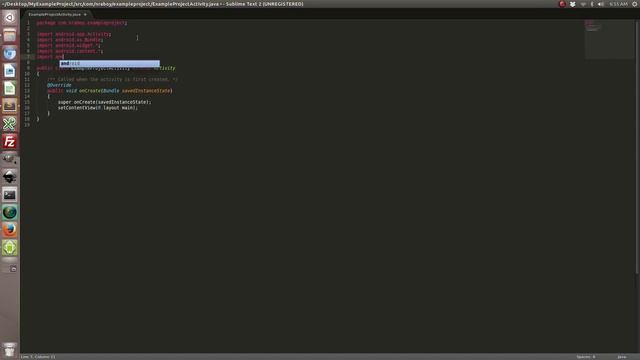Launch FileZilla from the dock

point(9,142)
